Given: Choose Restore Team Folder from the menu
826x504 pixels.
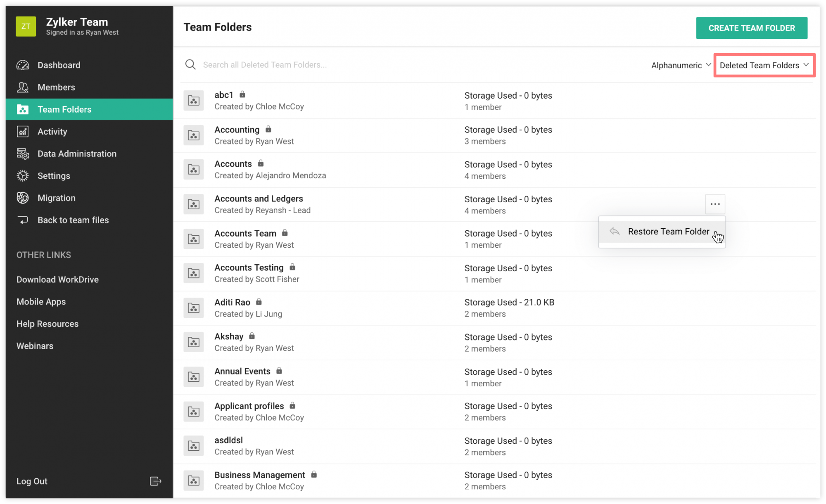Looking at the screenshot, I should pos(668,231).
